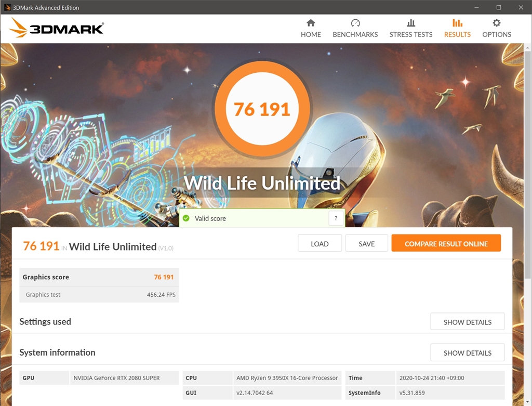Click the Graphics score row
The image size is (532, 406).
[99, 277]
